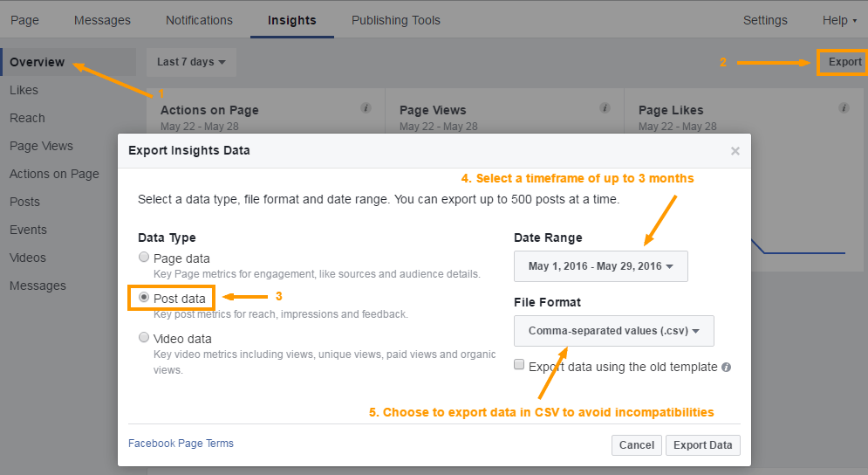This screenshot has height=475, width=868.
Task: Open Settings in the top bar
Action: pos(765,20)
